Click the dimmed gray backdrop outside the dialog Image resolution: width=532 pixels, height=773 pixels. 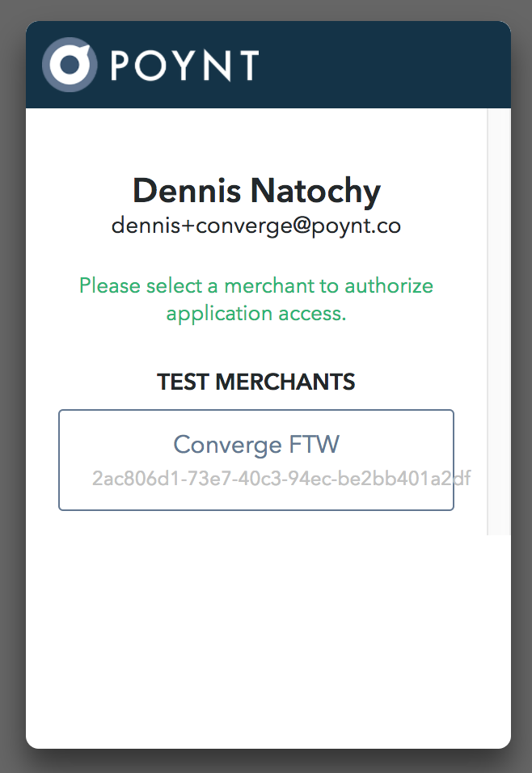[x=12, y=386]
